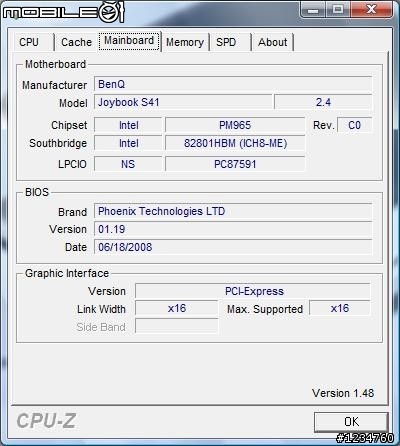The width and height of the screenshot is (400, 446).
Task: Switch to the SPD tab
Action: tap(230, 42)
